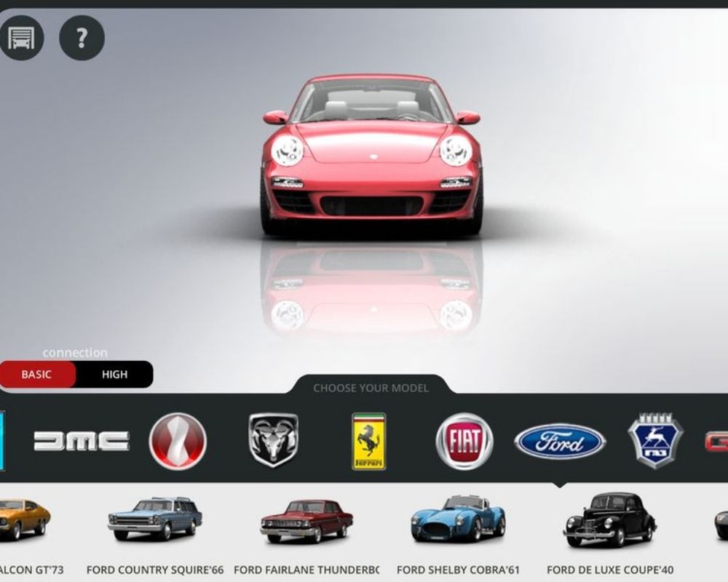This screenshot has height=582, width=728.
Task: Select the Fiat brand logo
Action: click(x=464, y=441)
